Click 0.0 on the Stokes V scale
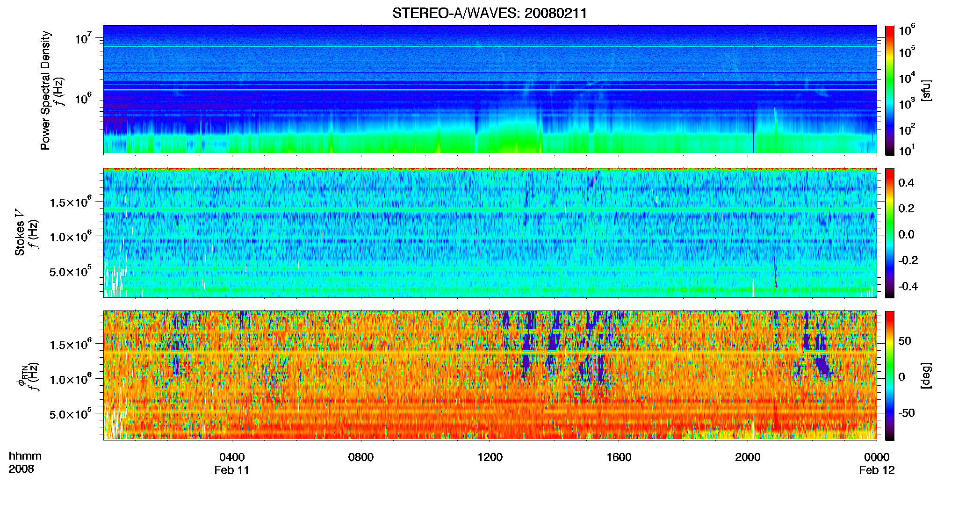Image resolution: width=980 pixels, height=505 pixels. (x=906, y=234)
